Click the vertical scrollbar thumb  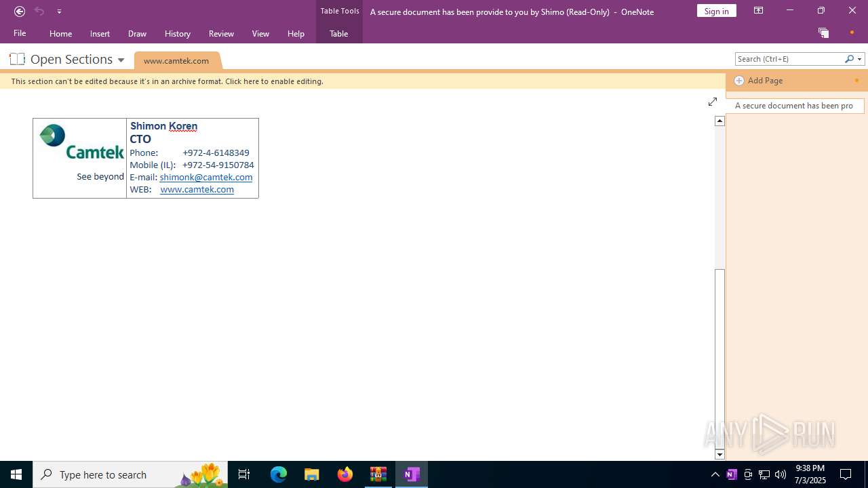click(x=720, y=359)
